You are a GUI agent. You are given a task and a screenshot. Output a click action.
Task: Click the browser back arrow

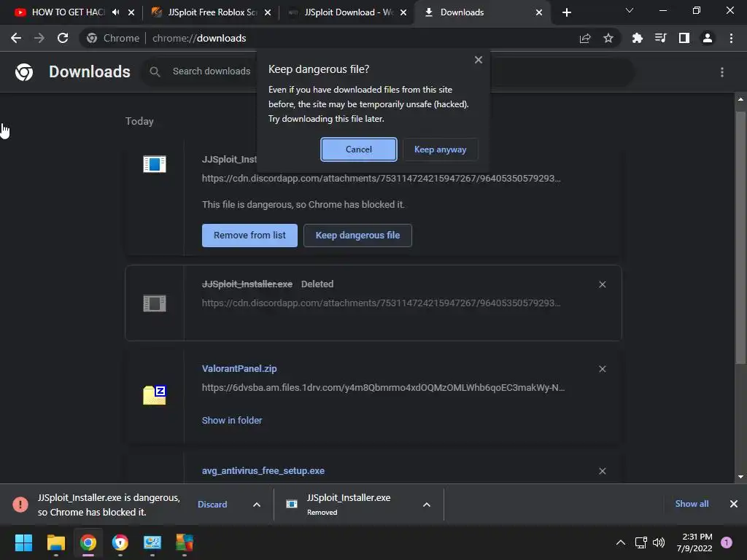[16, 38]
